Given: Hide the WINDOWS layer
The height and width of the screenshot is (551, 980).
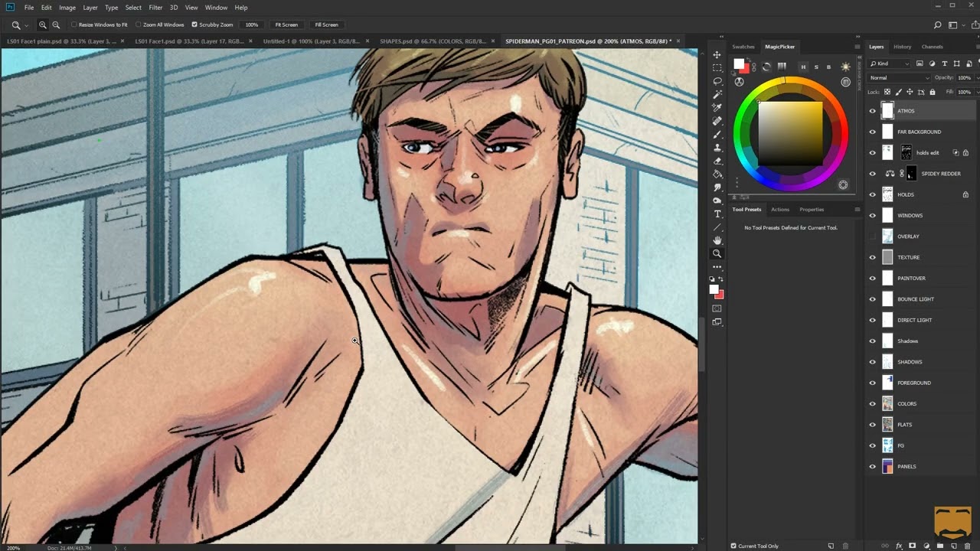Looking at the screenshot, I should 872,215.
